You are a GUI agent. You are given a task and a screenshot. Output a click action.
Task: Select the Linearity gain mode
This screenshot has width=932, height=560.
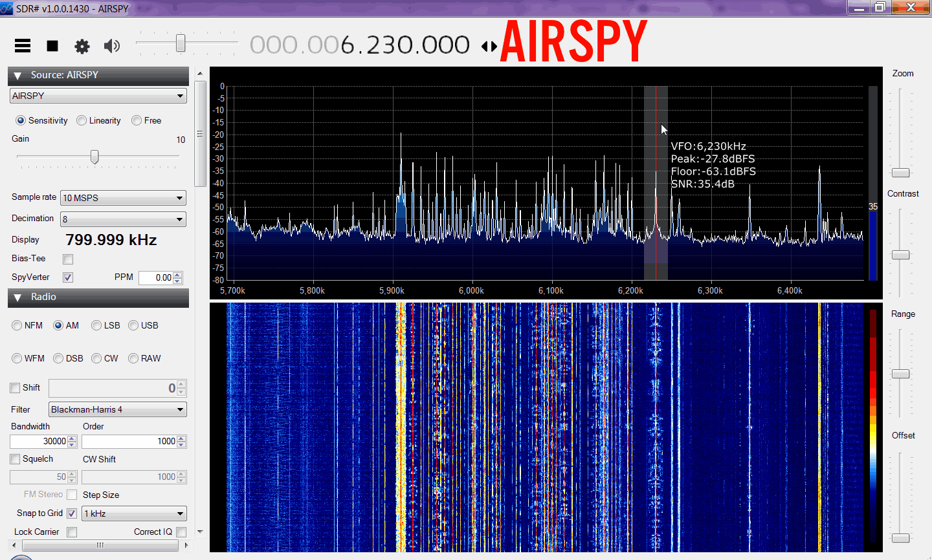82,120
